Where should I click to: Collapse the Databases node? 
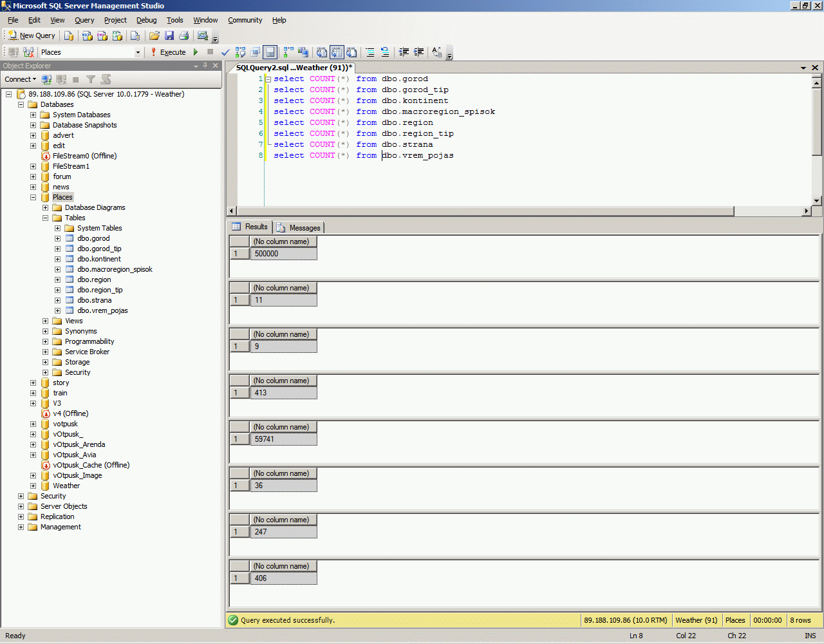(21, 104)
